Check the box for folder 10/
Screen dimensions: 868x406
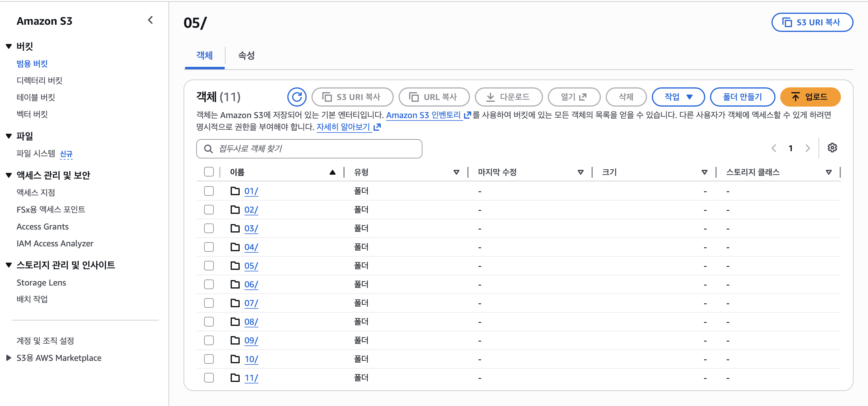pyautogui.click(x=209, y=359)
